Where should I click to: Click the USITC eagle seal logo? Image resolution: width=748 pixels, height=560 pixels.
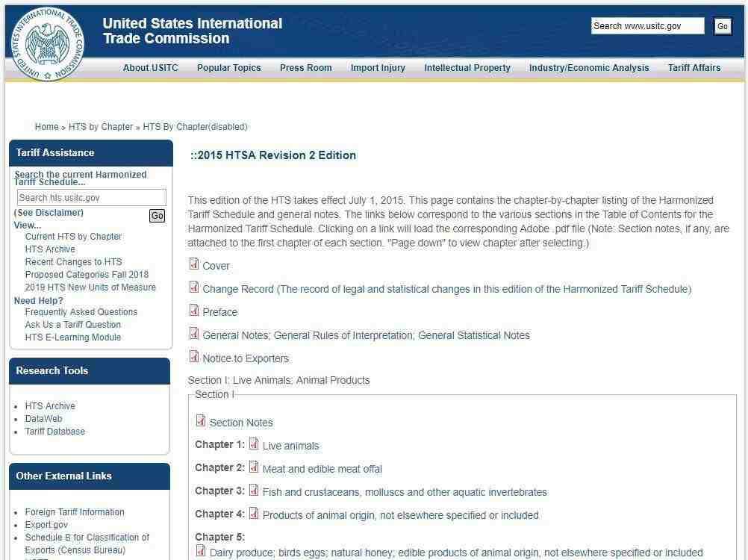[47, 44]
